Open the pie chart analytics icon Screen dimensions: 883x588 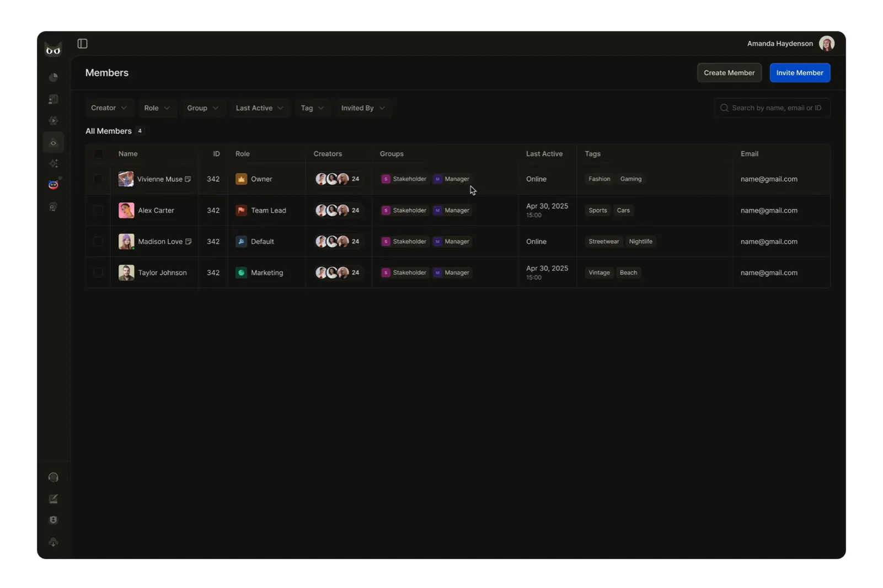click(x=53, y=77)
